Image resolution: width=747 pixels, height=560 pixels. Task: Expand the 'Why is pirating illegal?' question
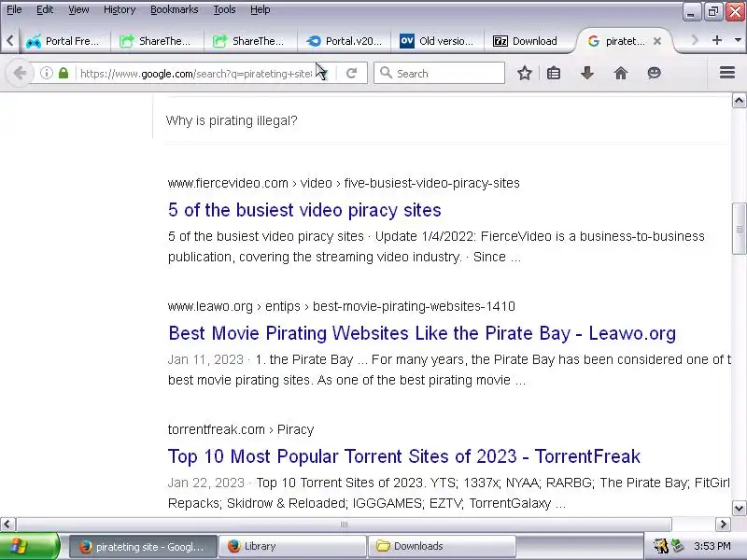[x=232, y=121]
